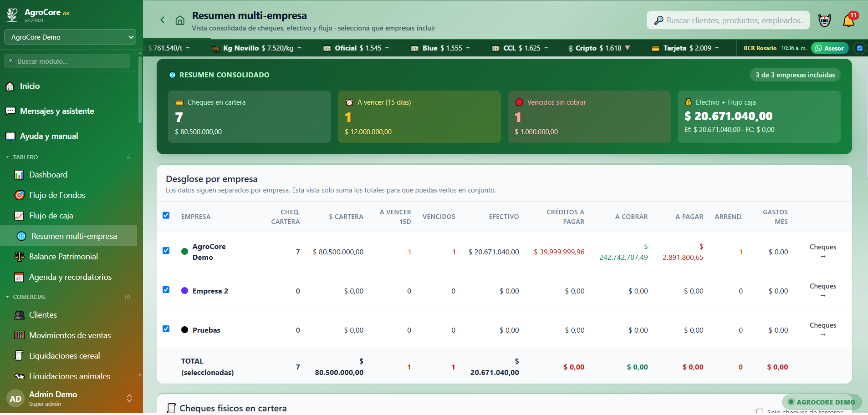868x415 pixels.
Task: Select the Cheques en cartera summary card
Action: [x=250, y=117]
